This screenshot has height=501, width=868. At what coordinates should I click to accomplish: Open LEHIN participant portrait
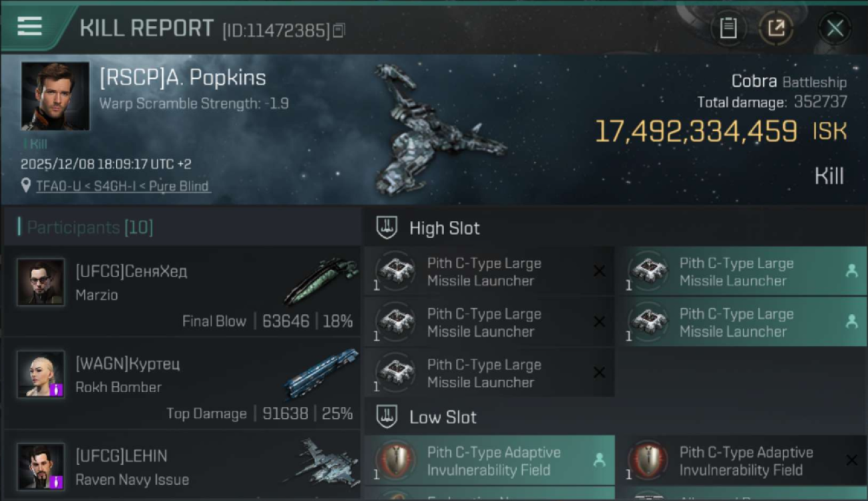(41, 466)
